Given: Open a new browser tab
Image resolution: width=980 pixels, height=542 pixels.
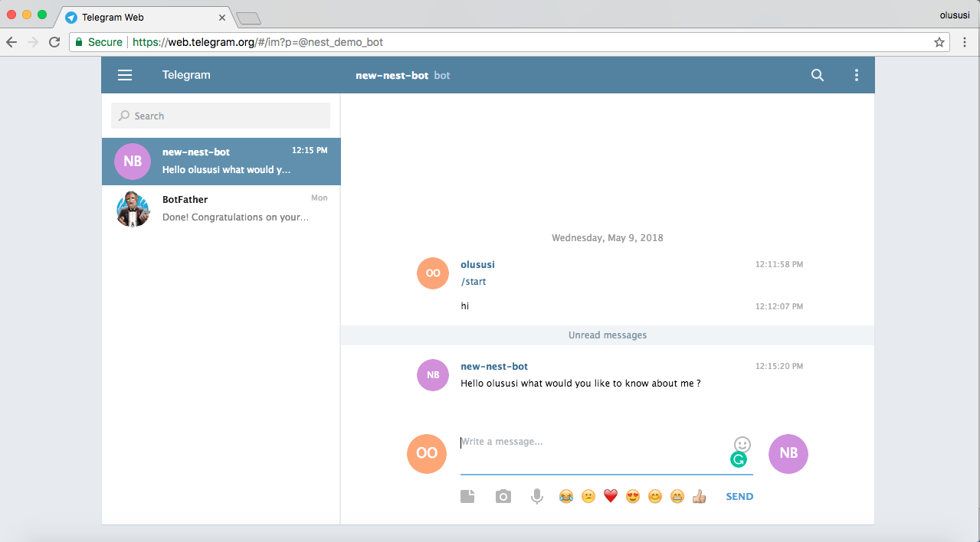Looking at the screenshot, I should point(248,18).
